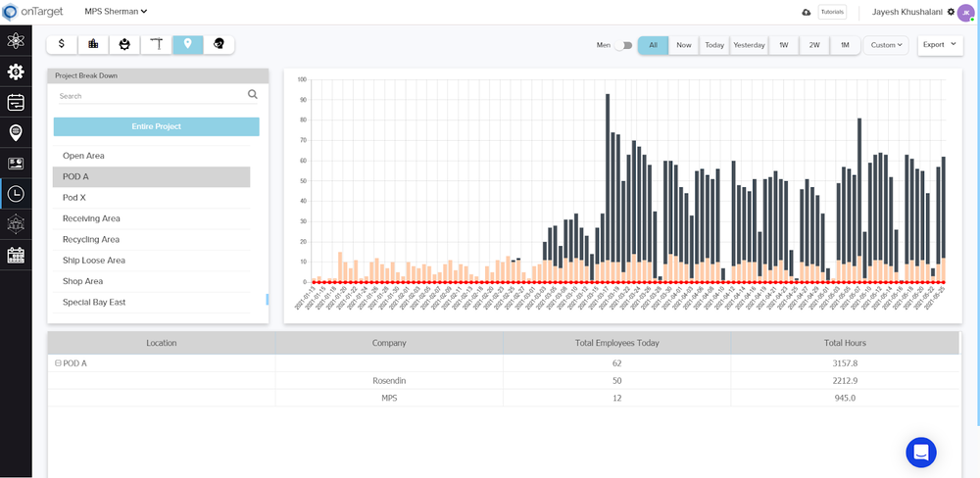Viewport: 980px width, 478px height.
Task: Open the MPS Sherman project dropdown
Action: [x=116, y=11]
